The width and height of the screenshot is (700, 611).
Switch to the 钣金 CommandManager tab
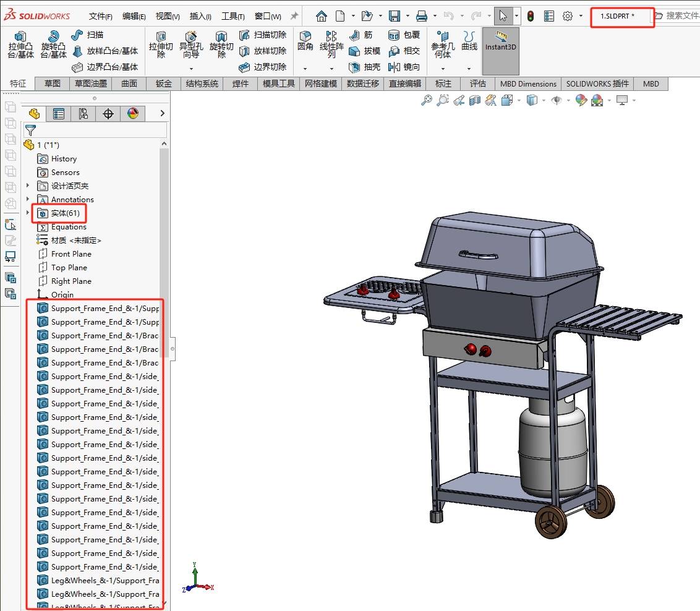[x=162, y=83]
